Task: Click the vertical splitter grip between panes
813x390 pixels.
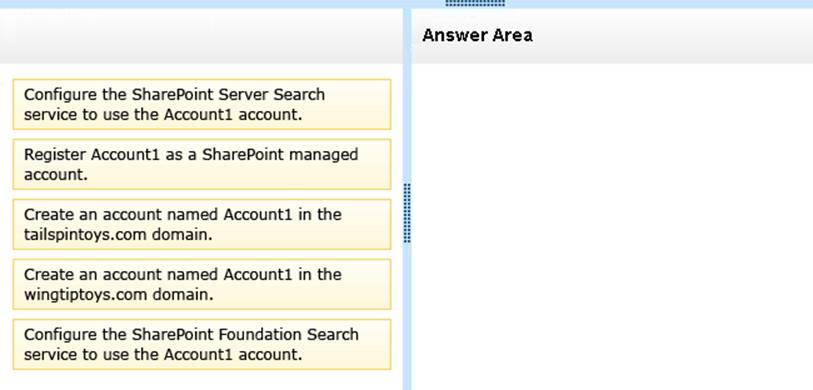Action: 407,213
